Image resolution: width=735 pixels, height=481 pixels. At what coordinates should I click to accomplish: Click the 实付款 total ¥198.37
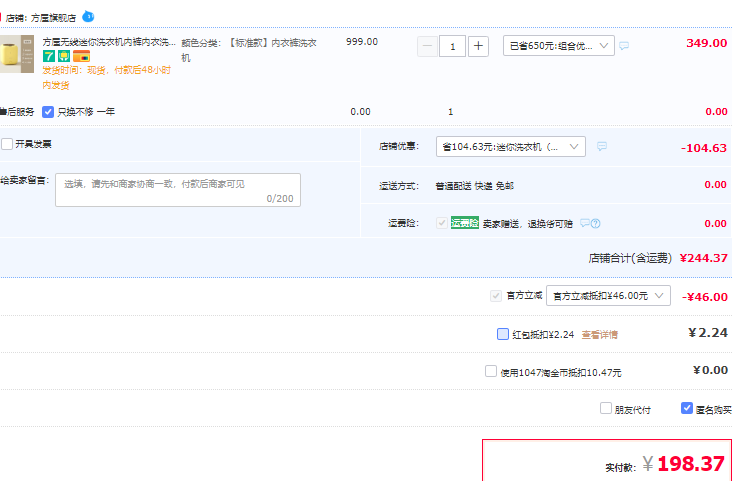pos(684,464)
